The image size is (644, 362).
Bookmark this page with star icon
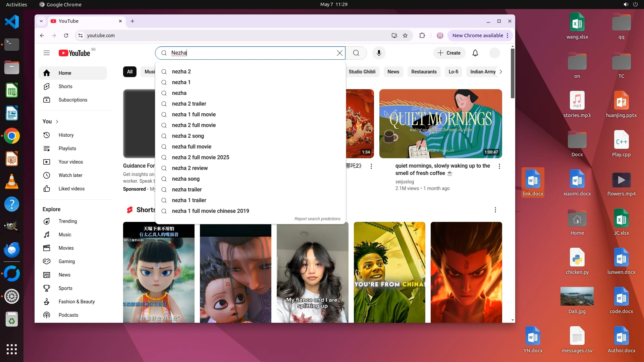(405, 36)
